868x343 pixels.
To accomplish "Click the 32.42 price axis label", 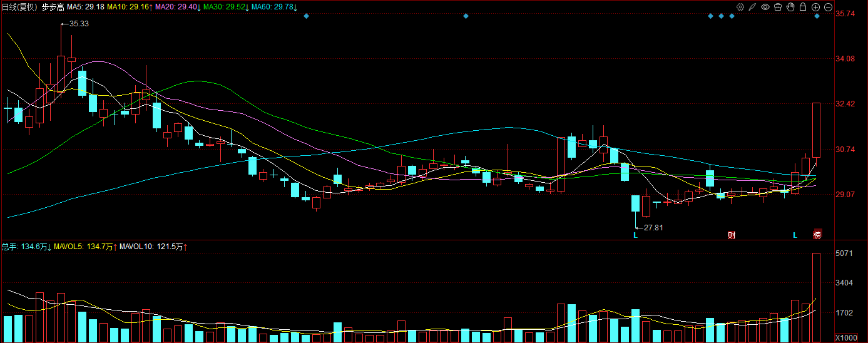I will click(x=845, y=104).
